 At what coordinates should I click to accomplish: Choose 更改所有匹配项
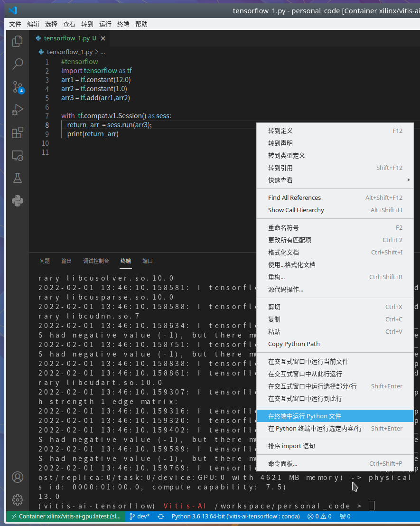tap(335, 240)
